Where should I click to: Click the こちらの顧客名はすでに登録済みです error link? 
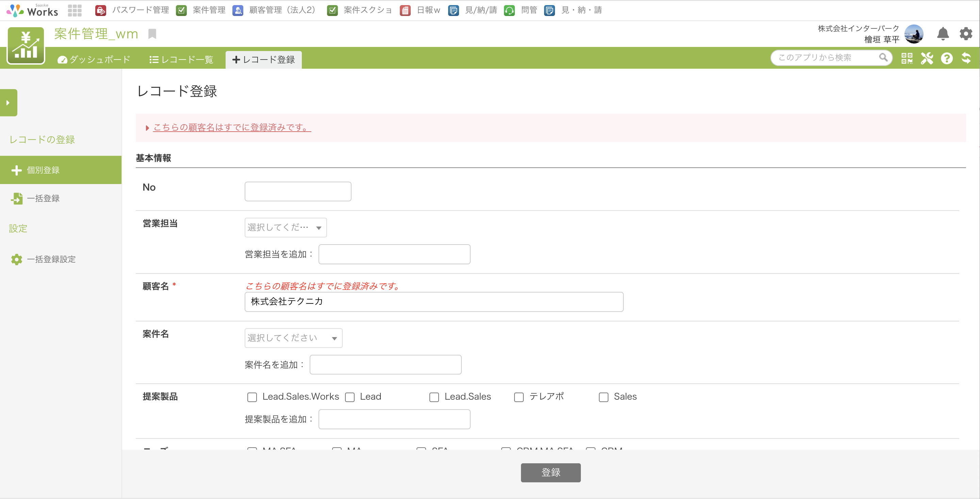(232, 128)
